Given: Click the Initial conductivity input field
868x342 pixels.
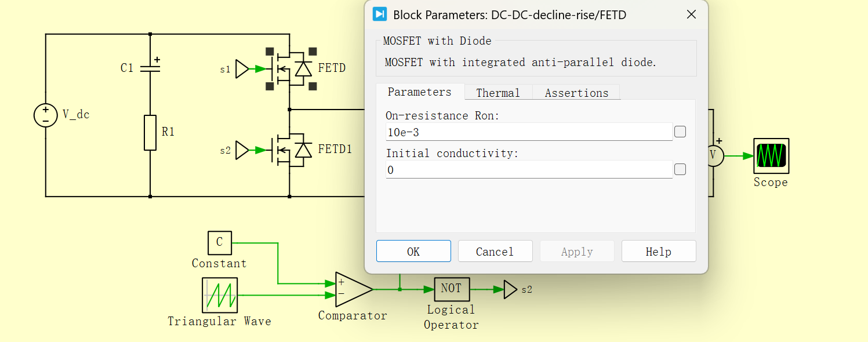Looking at the screenshot, I should click(x=529, y=170).
